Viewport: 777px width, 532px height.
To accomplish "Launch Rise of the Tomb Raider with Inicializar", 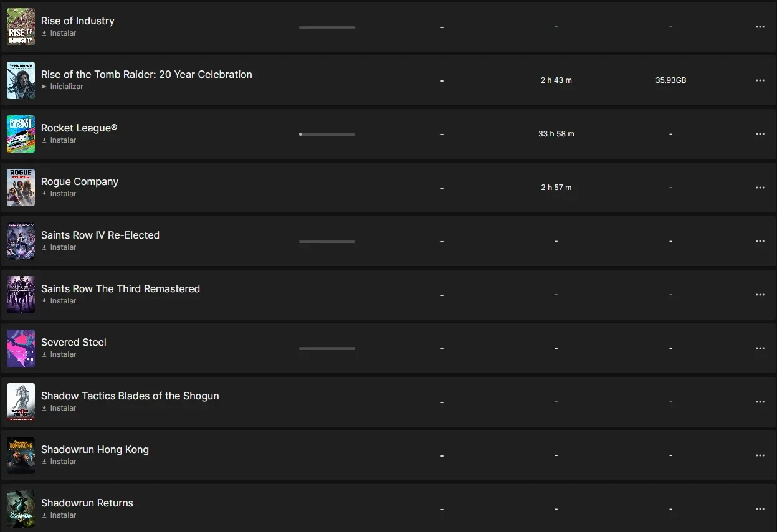I will point(62,87).
